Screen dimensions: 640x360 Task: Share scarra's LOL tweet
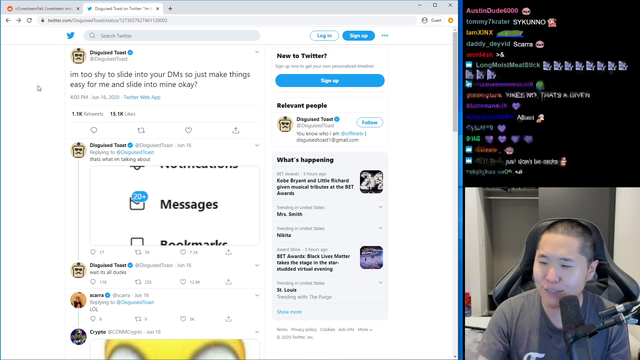(x=228, y=319)
